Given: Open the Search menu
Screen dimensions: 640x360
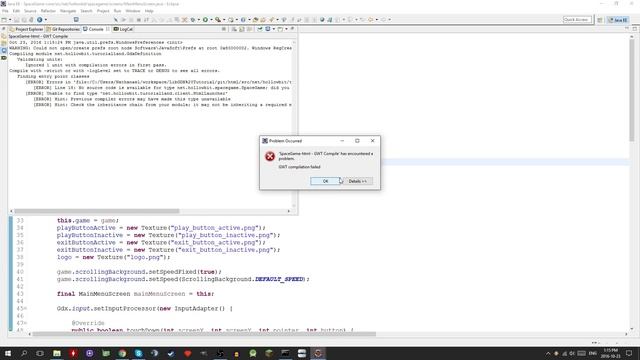Looking at the screenshot, I should [x=86, y=11].
